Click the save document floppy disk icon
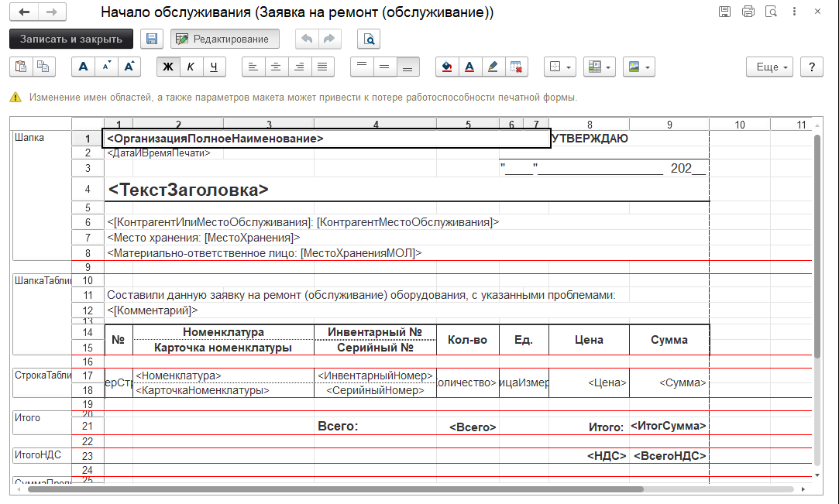 (x=151, y=39)
